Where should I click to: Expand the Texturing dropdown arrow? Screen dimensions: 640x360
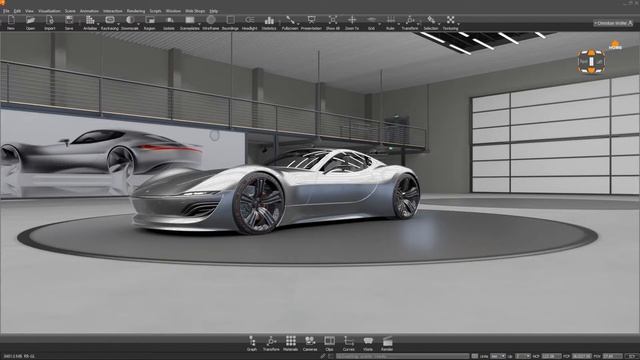click(x=459, y=25)
